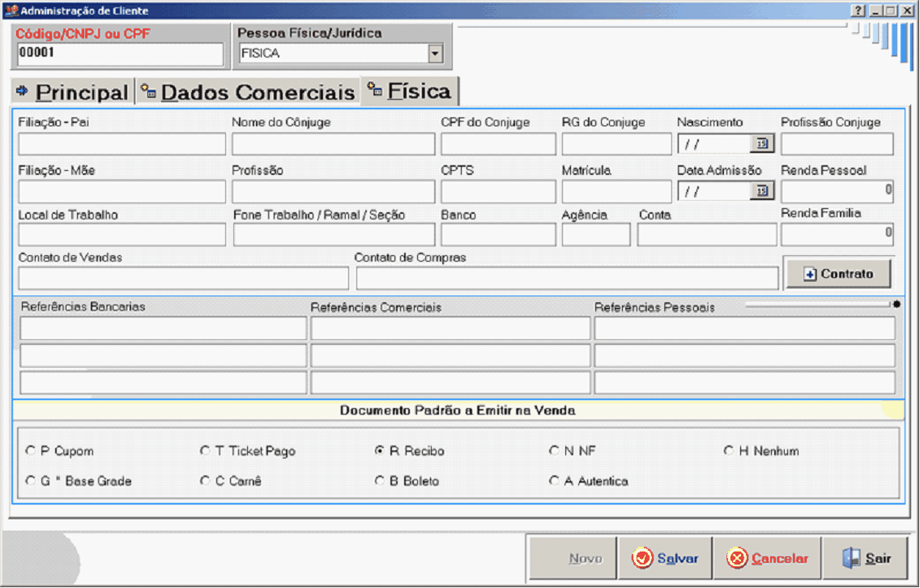
Task: Choose the N NF radio option
Action: coord(554,451)
